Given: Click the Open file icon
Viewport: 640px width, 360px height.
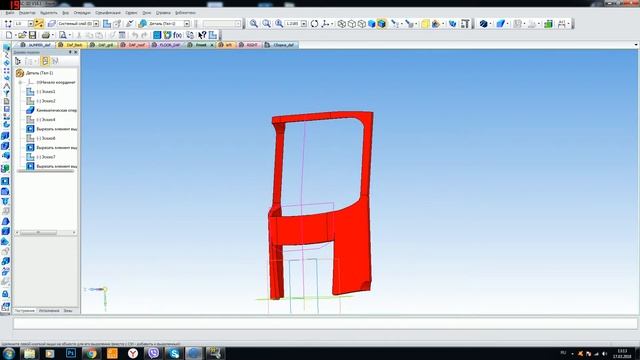Looking at the screenshot, I should [x=22, y=36].
